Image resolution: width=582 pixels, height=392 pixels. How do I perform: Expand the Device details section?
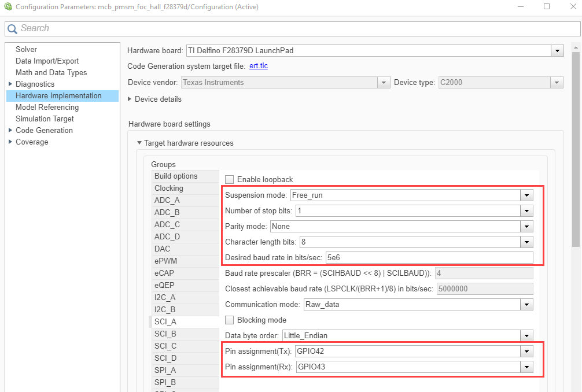130,99
